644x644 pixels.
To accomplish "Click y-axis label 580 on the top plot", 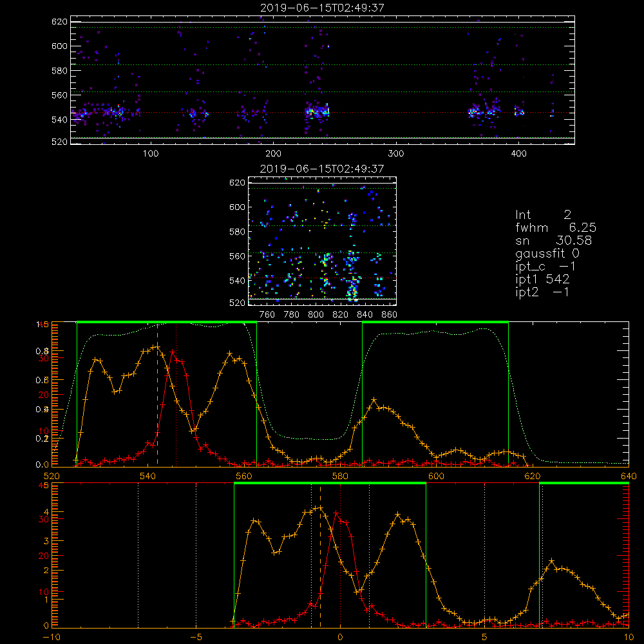I will tap(59, 71).
